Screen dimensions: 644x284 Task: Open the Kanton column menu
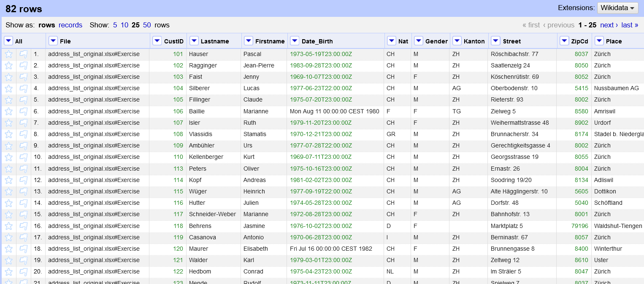[457, 40]
